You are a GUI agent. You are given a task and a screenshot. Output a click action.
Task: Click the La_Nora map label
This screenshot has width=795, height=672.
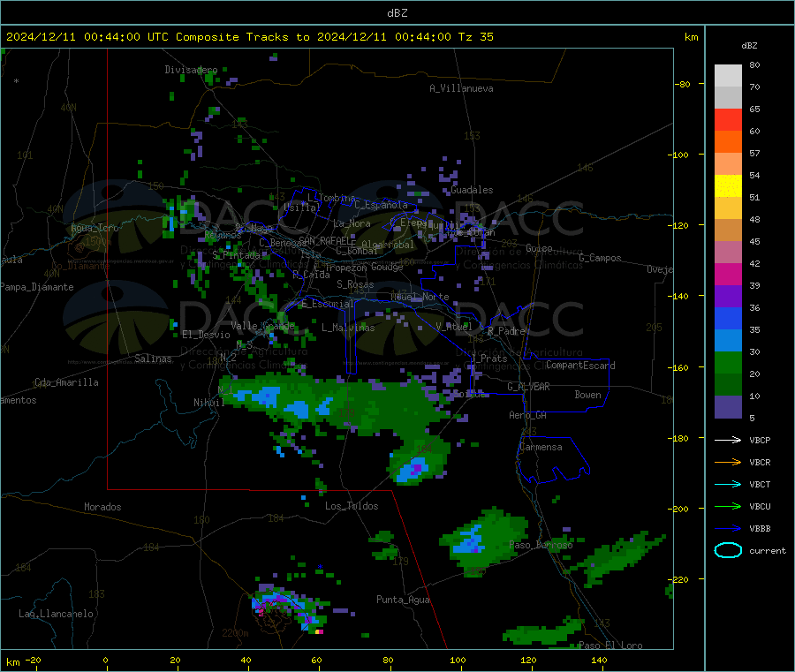[352, 223]
